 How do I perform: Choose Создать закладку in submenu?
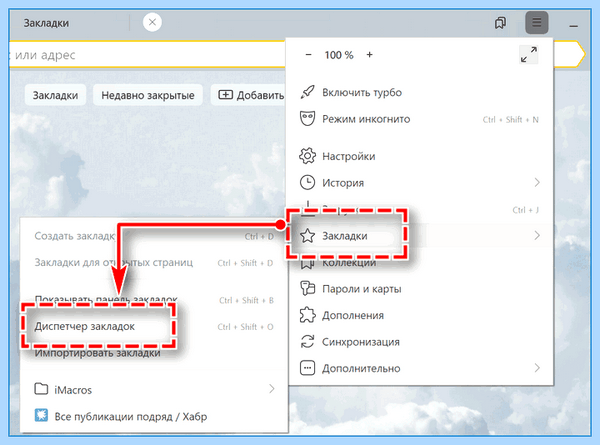(x=154, y=236)
